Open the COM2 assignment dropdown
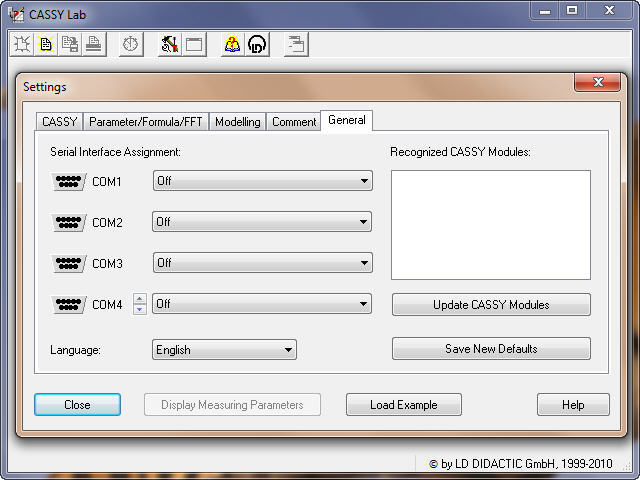The width and height of the screenshot is (640, 480). click(262, 222)
